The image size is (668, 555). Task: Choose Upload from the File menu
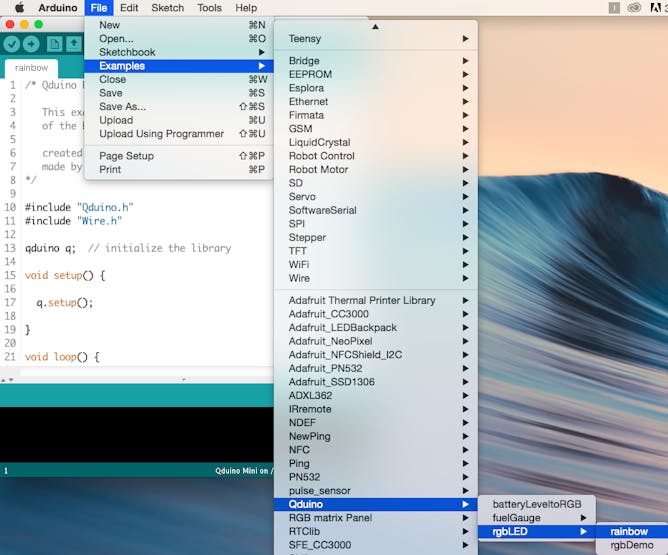(x=179, y=120)
